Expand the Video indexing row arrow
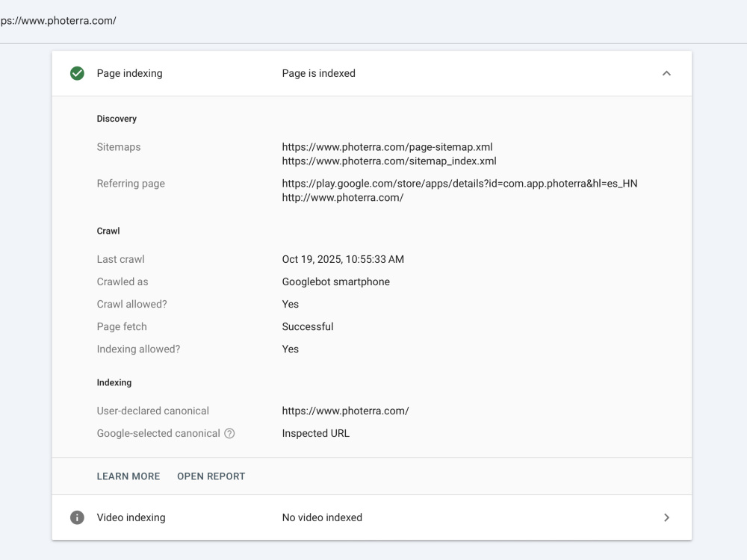The height and width of the screenshot is (560, 747). pos(666,517)
